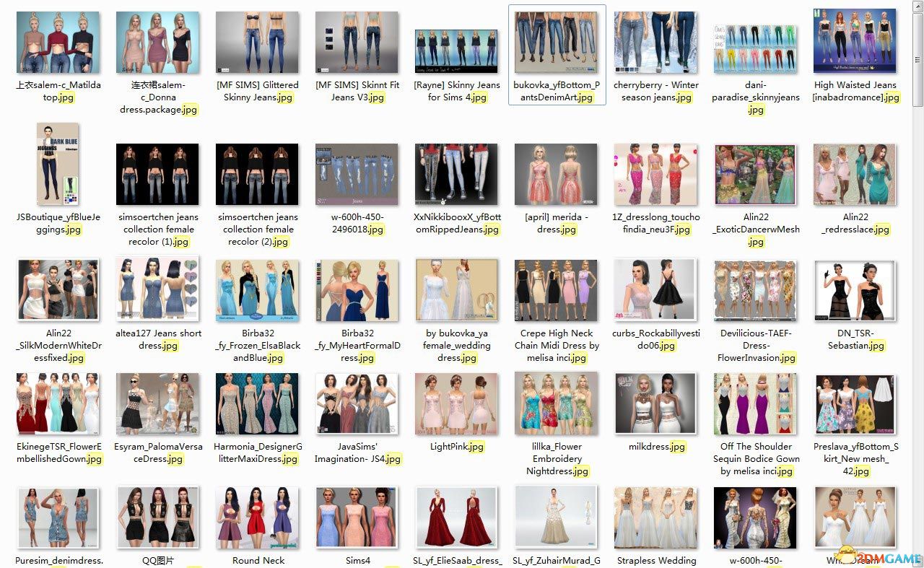Select the Alin22_ExoticDancerwMesh thumbnail
The image size is (924, 568).
point(755,174)
